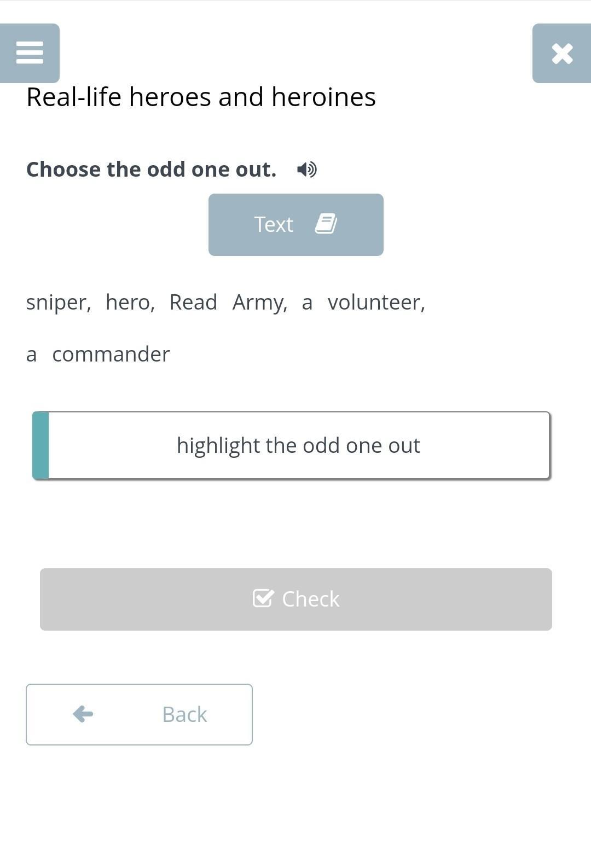Click the book icon on Text button

pyautogui.click(x=326, y=224)
